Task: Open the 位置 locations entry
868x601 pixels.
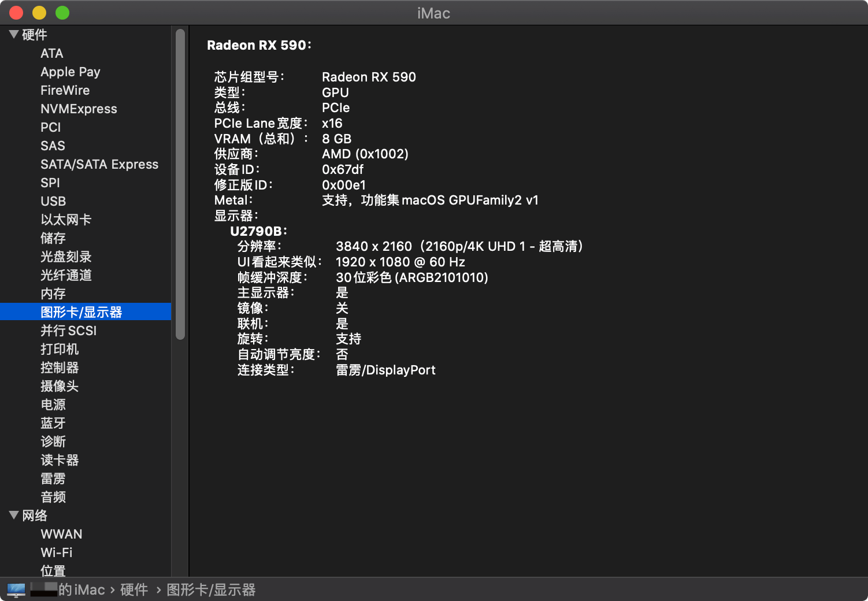Action: pos(53,571)
